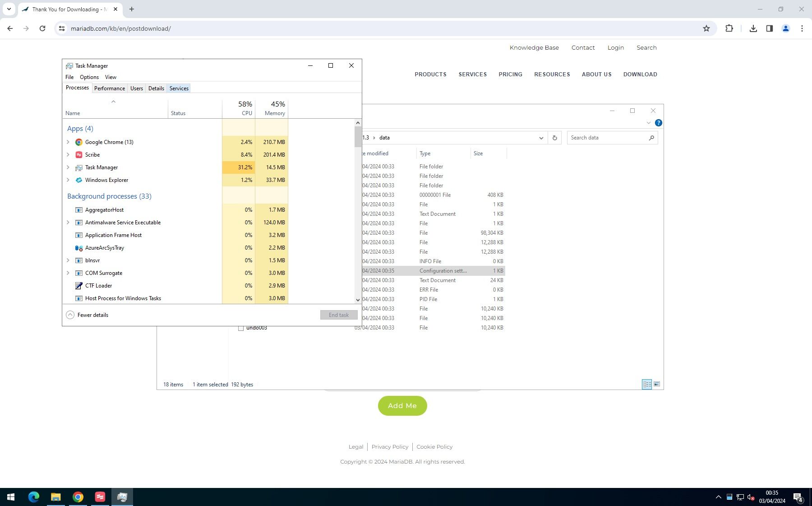Viewport: 812px width, 506px height.
Task: Click the Task Manager process list scrollbar thumb
Action: tap(358, 137)
